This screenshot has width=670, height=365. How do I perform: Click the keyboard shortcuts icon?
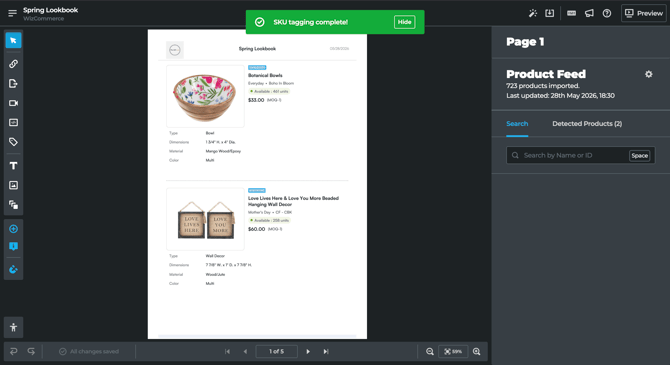pyautogui.click(x=571, y=13)
